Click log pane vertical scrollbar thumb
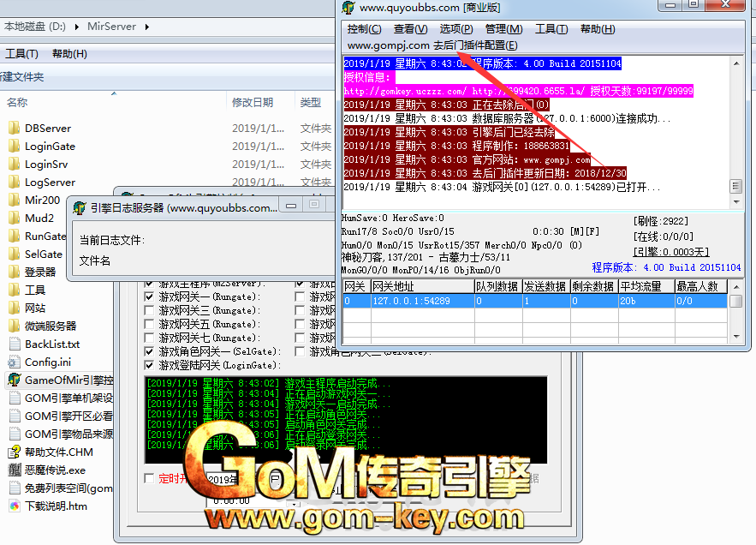The height and width of the screenshot is (545, 756). pyautogui.click(x=735, y=186)
